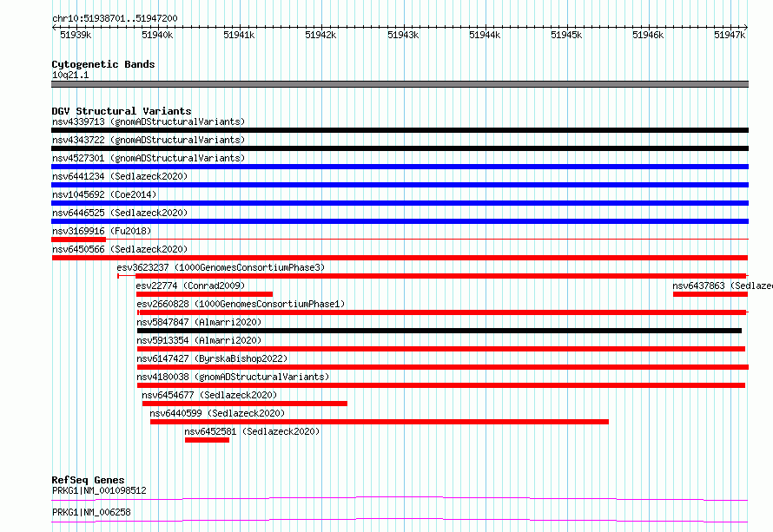Click the nsv4180038 gnomAD label
Screen dimensions: 773x532
(x=233, y=377)
